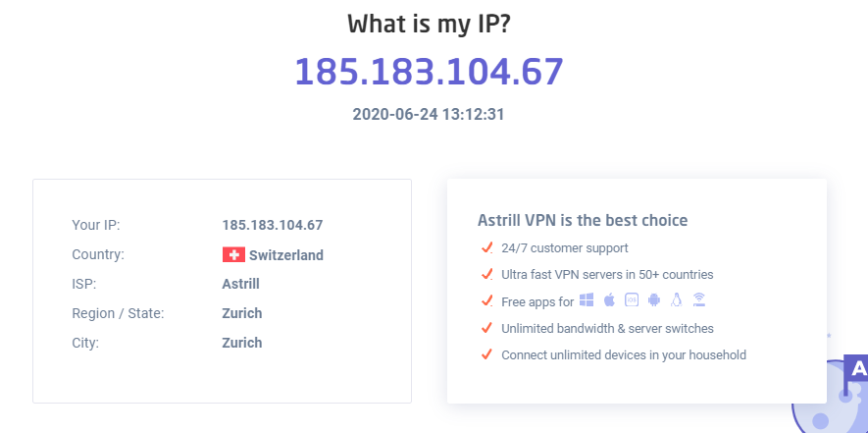Click the Windows platform icon

click(587, 299)
